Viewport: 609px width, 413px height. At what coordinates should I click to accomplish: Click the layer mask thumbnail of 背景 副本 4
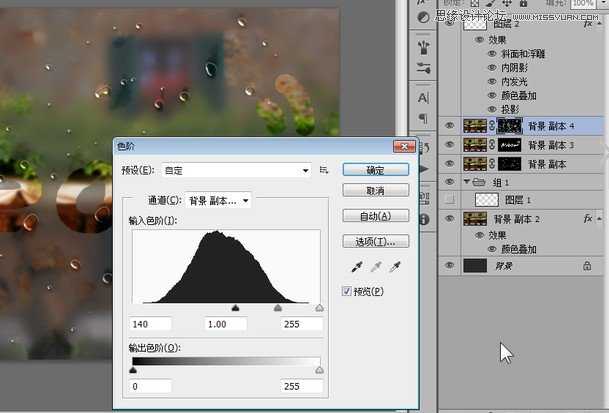coord(509,126)
